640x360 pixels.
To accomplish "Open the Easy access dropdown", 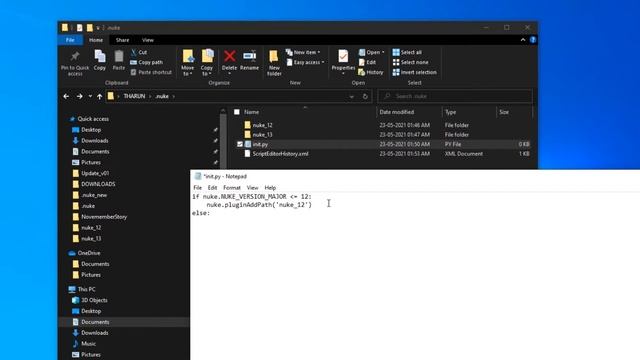I will pos(305,62).
